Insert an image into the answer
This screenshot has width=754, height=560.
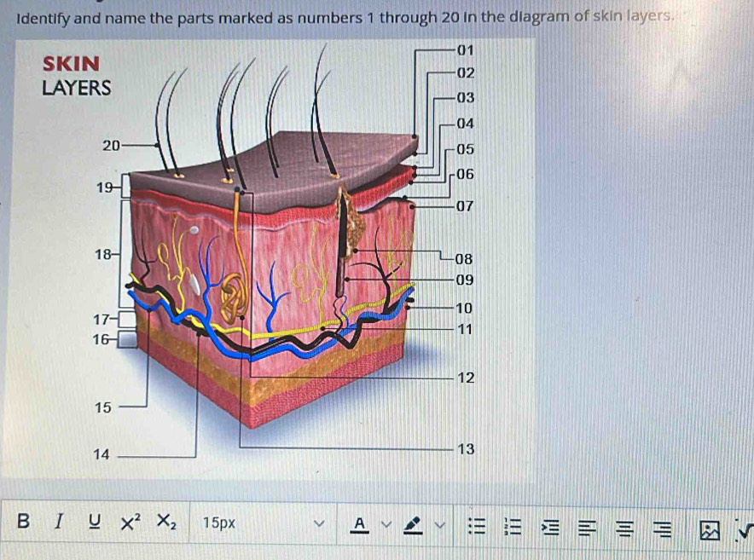pos(710,531)
